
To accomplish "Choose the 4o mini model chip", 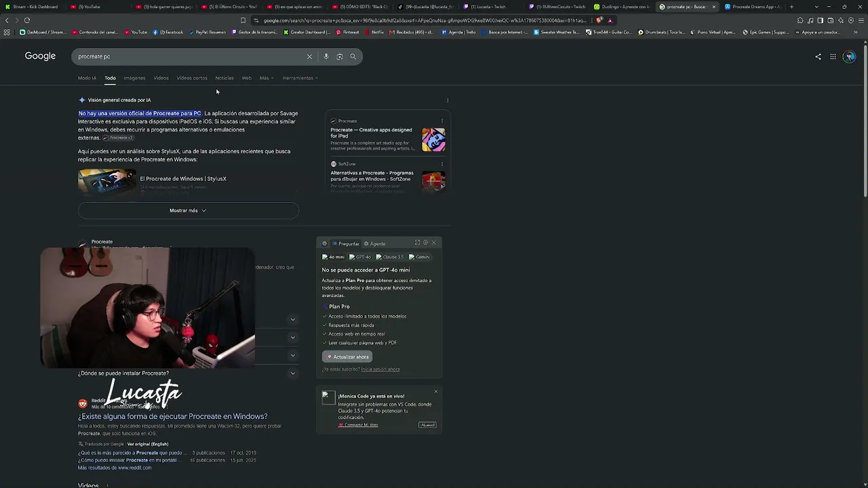I will [333, 257].
